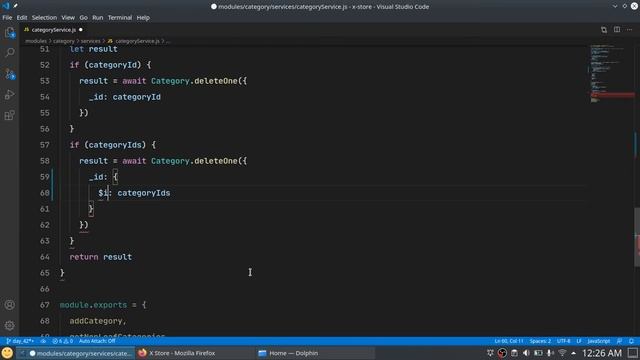
Task: Open the File menu
Action: (7, 18)
